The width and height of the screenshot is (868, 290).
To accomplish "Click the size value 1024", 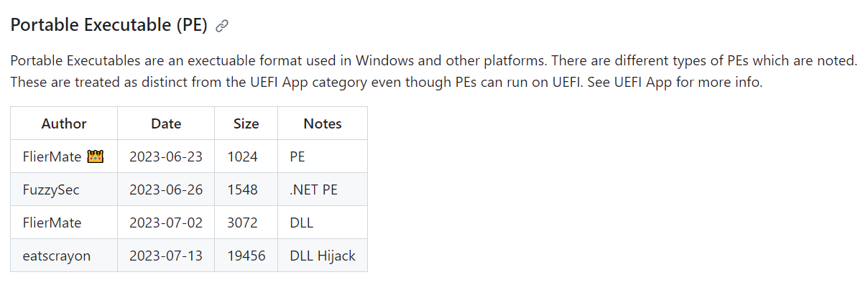I will coord(242,156).
